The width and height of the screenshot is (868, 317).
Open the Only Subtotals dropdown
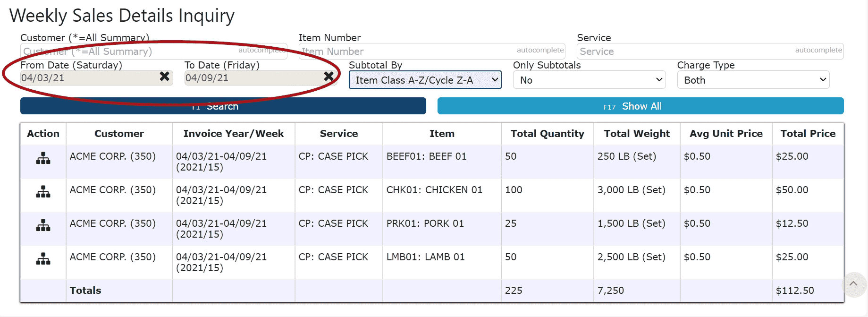[x=589, y=80]
